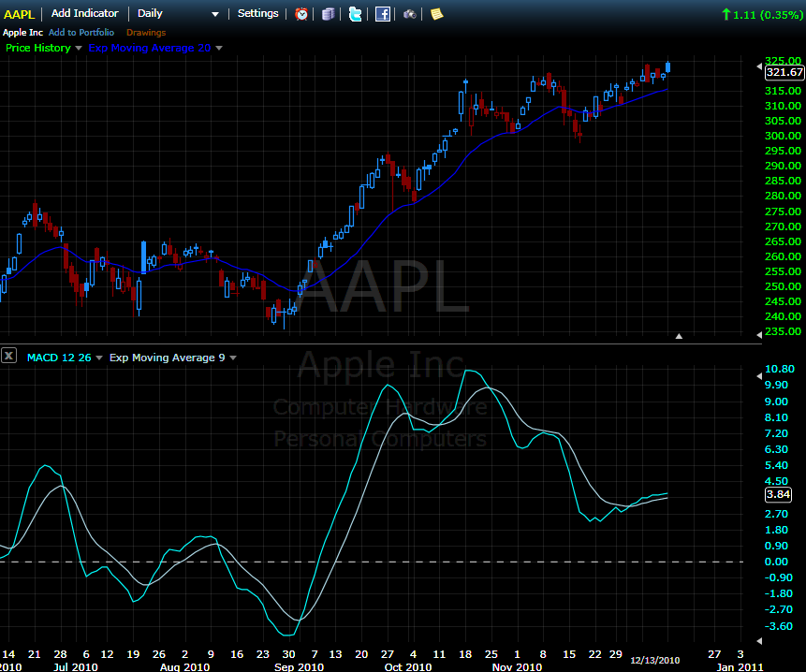The image size is (806, 672).
Task: Open the alarm clock alerts icon
Action: click(301, 14)
